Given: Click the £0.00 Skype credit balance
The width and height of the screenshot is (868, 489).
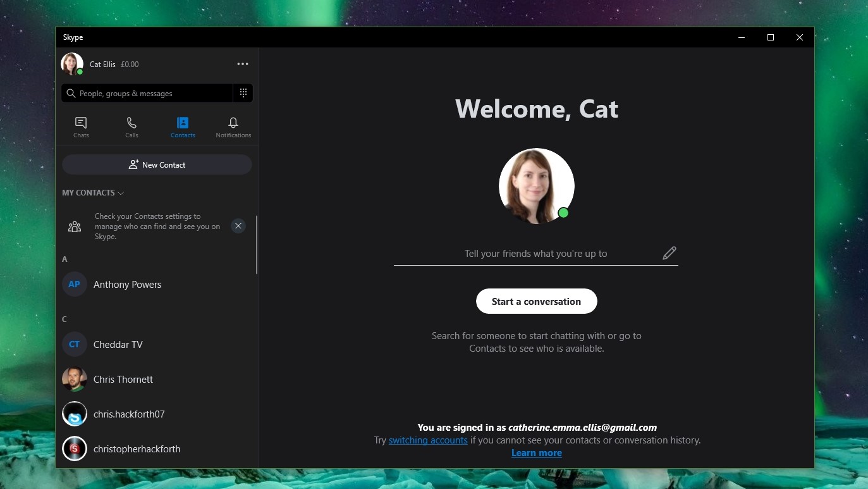Looking at the screenshot, I should click(x=130, y=65).
